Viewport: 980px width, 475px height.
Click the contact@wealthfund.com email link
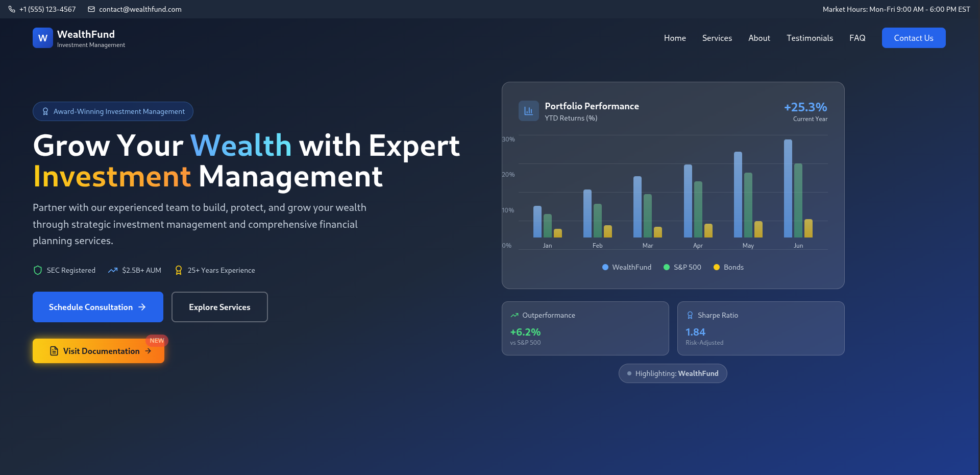[x=140, y=9]
